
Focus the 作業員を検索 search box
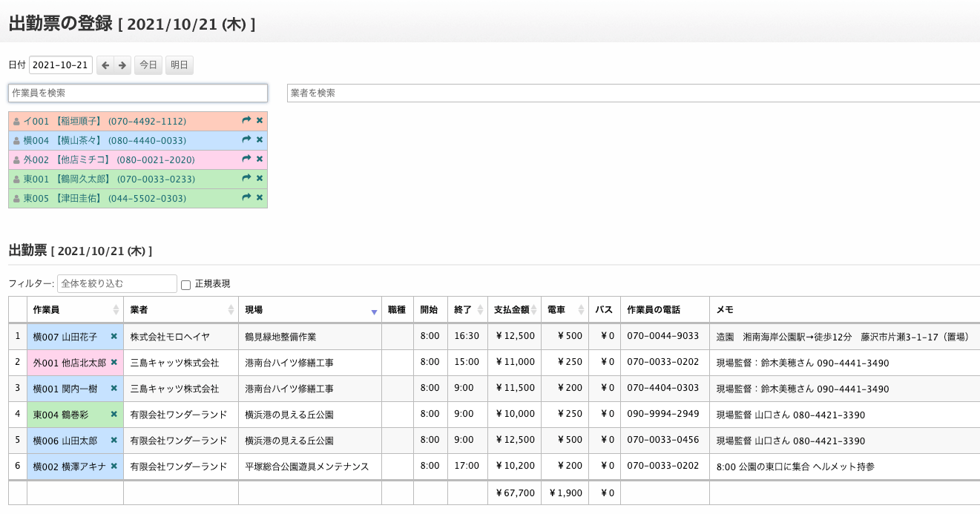tap(138, 93)
